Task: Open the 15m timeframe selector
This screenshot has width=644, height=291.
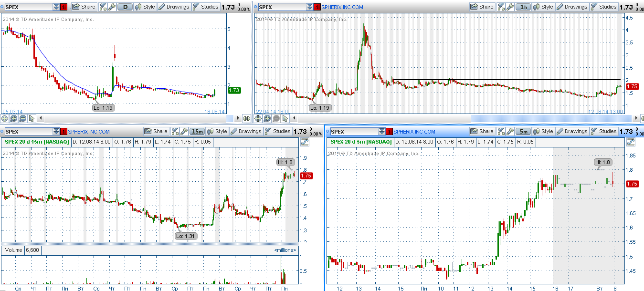Action: (x=197, y=131)
